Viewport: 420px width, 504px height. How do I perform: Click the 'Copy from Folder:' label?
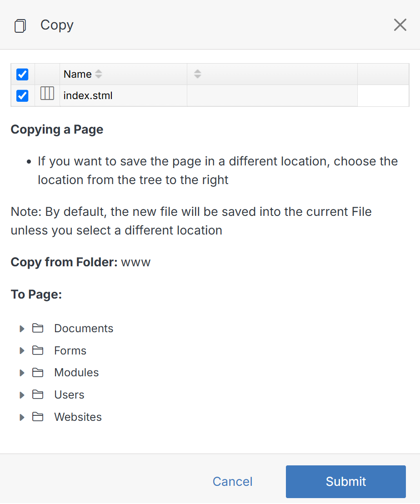pyautogui.click(x=64, y=262)
